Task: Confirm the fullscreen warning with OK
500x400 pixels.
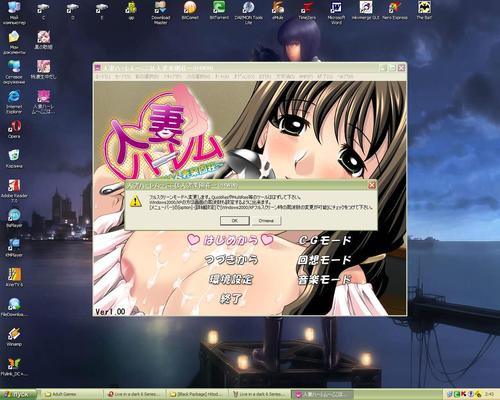Action: click(x=235, y=221)
